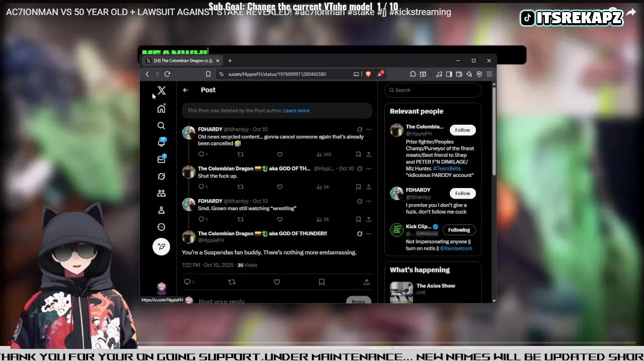Open FDHARDY avatar on first reply
This screenshot has width=644, height=362.
(x=189, y=133)
